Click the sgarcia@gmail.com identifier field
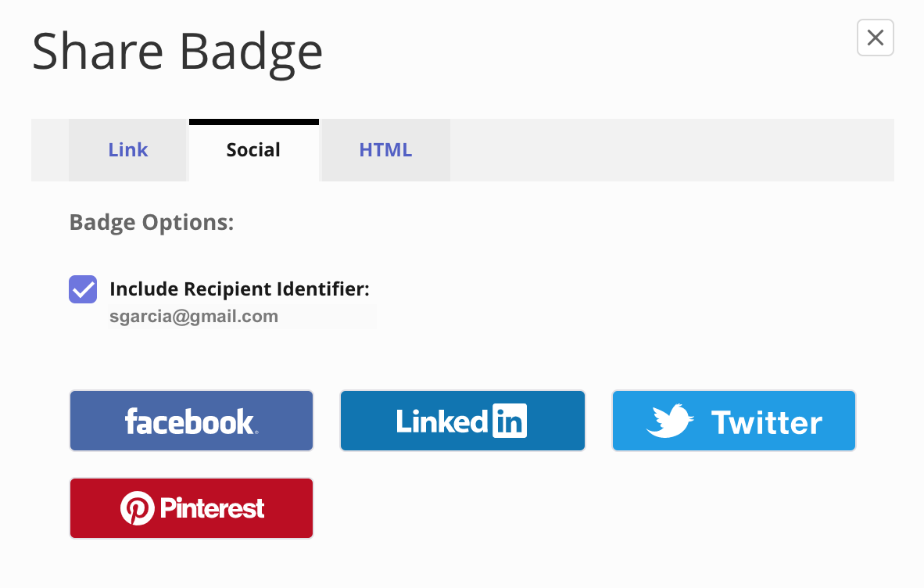 pyautogui.click(x=242, y=317)
